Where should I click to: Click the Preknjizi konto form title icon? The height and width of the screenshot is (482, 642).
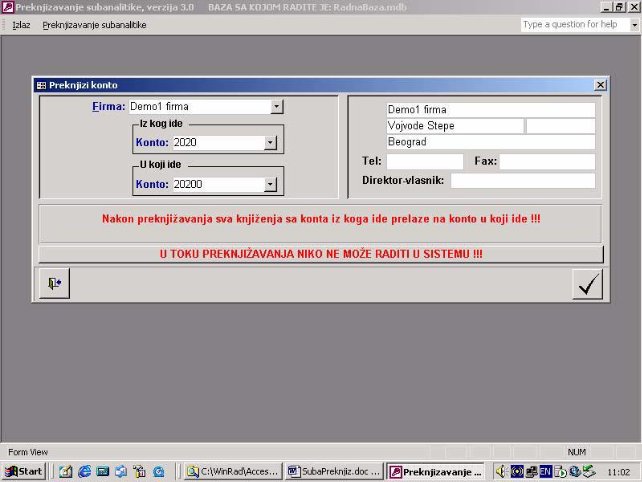click(x=41, y=86)
